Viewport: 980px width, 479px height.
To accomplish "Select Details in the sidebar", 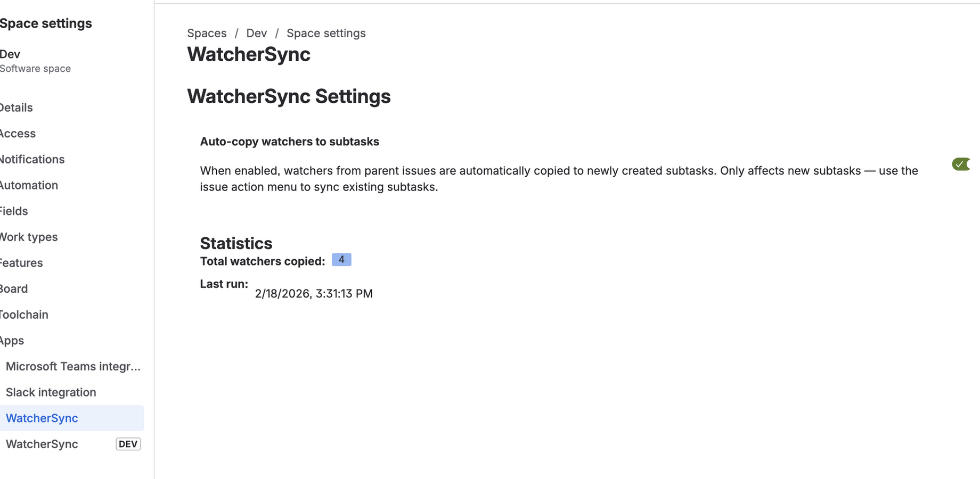I will coord(16,108).
